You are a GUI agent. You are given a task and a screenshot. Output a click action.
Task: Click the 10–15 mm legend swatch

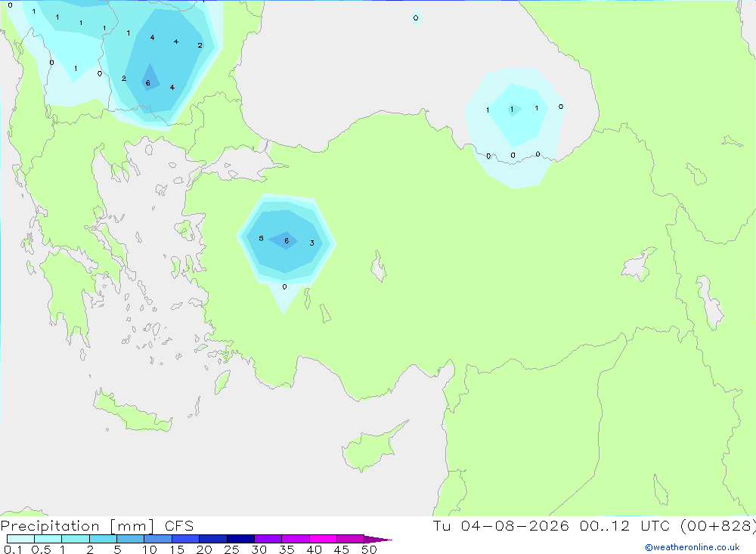pos(158,539)
